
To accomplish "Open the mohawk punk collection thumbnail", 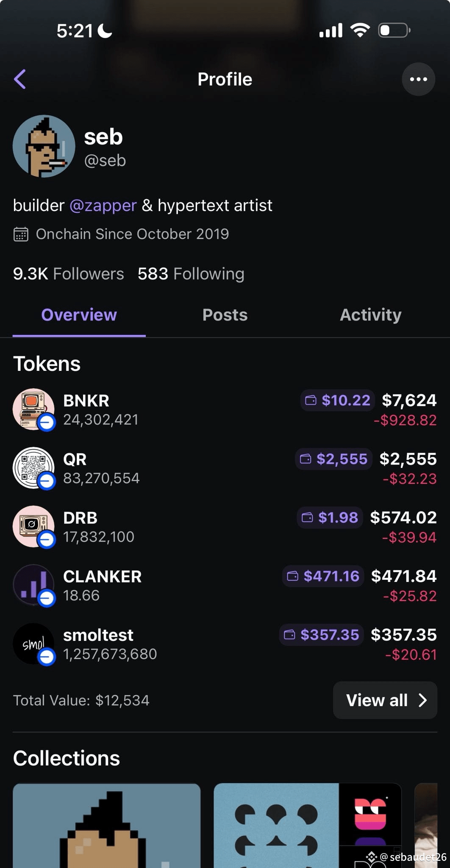I will point(107,826).
